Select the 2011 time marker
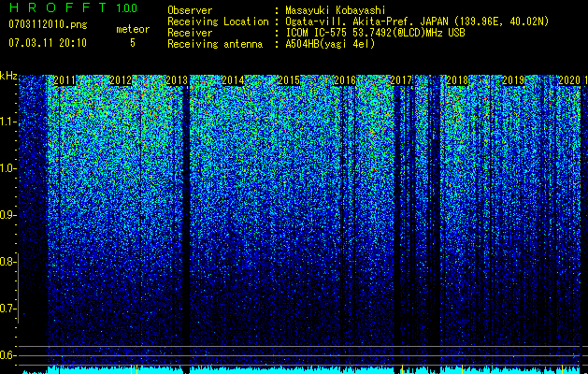Image resolution: width=588 pixels, height=374 pixels. tap(65, 80)
